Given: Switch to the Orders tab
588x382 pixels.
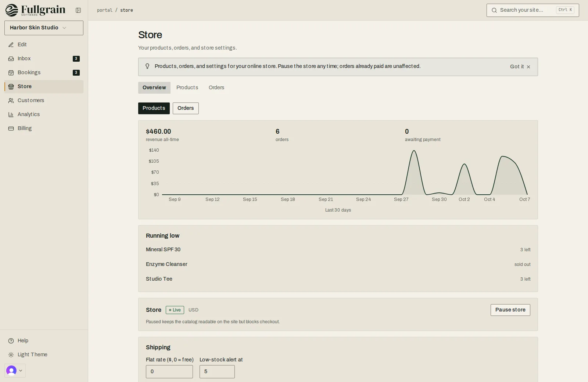Looking at the screenshot, I should pos(216,88).
